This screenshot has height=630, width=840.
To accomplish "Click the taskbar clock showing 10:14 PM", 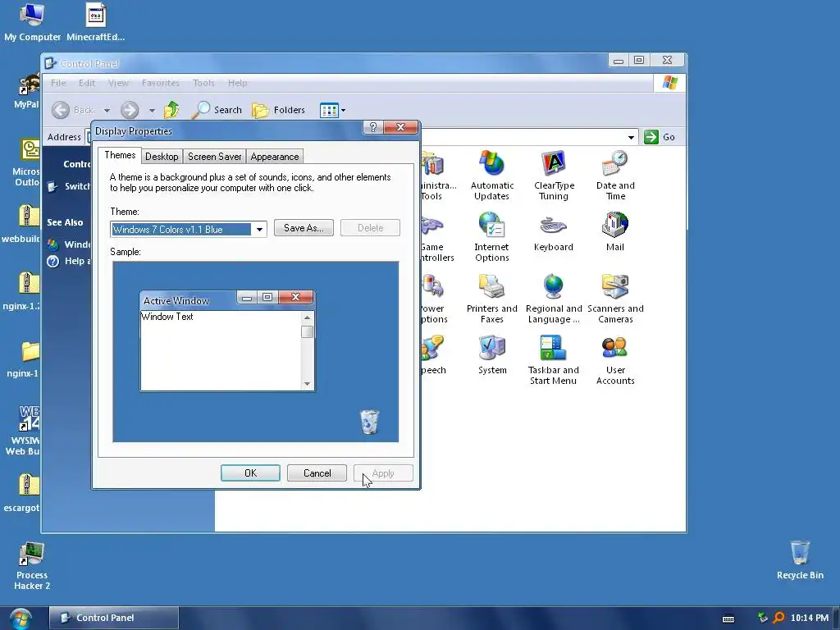I will tap(810, 618).
